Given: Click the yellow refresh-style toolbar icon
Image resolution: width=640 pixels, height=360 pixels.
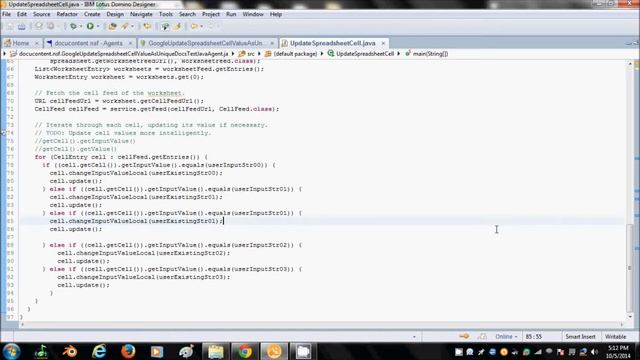Looking at the screenshot, I should point(147,27).
